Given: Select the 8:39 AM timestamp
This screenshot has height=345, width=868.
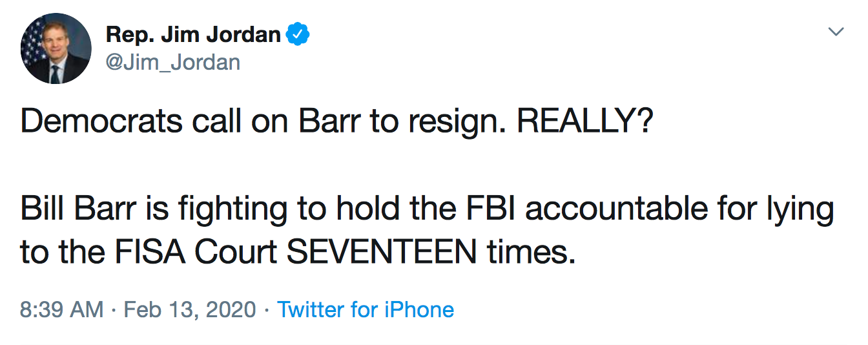Looking at the screenshot, I should [x=61, y=309].
